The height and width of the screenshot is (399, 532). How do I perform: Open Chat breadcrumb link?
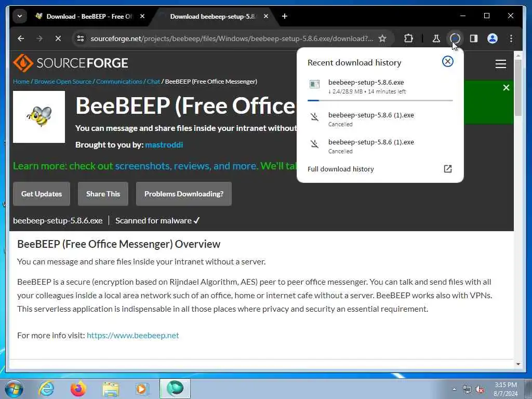pyautogui.click(x=153, y=82)
